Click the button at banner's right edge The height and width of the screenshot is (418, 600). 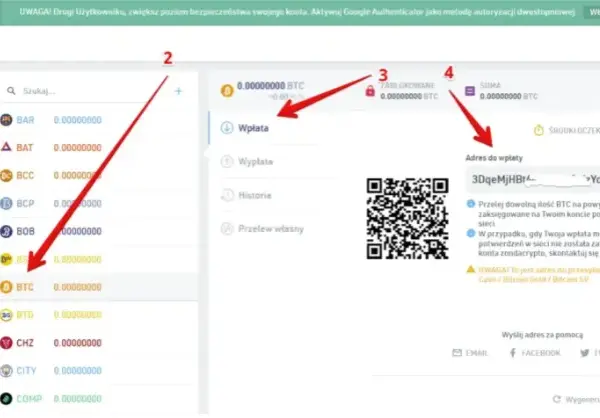[x=592, y=12]
